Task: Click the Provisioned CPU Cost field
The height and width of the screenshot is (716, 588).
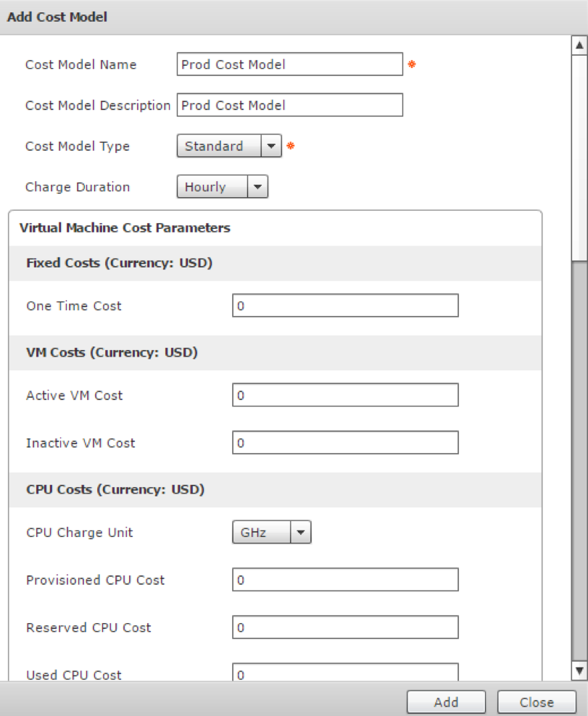Action: [345, 580]
